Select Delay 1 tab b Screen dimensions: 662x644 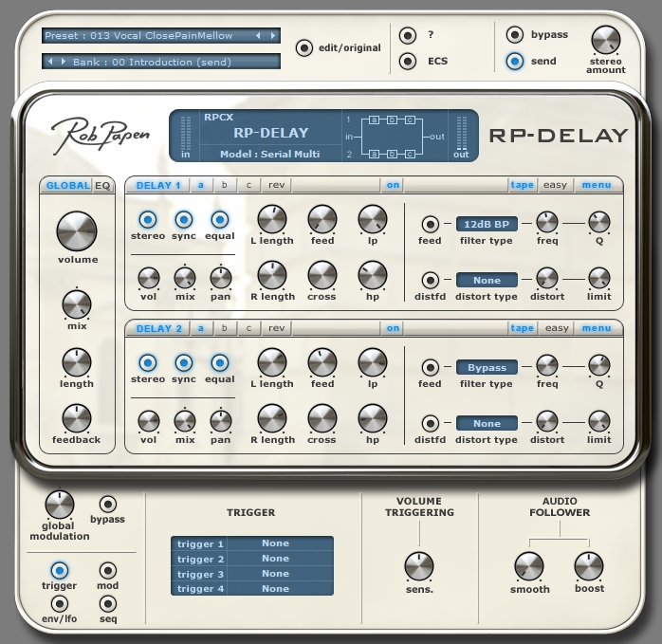click(x=224, y=185)
